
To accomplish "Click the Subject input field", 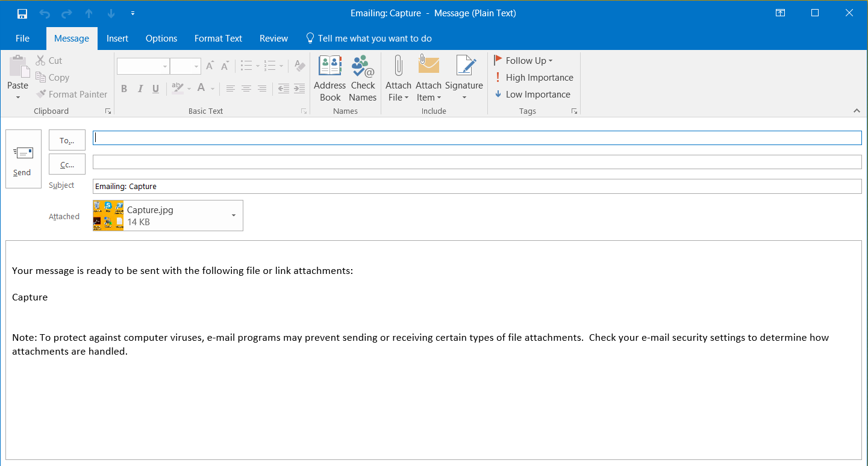I will click(477, 187).
